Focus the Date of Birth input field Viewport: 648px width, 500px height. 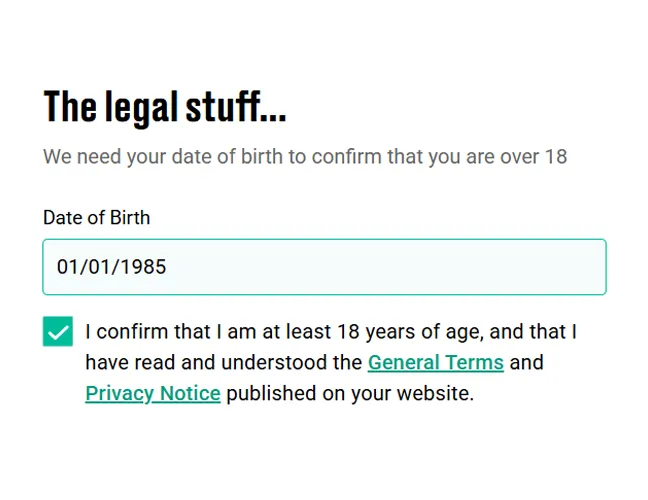(324, 267)
